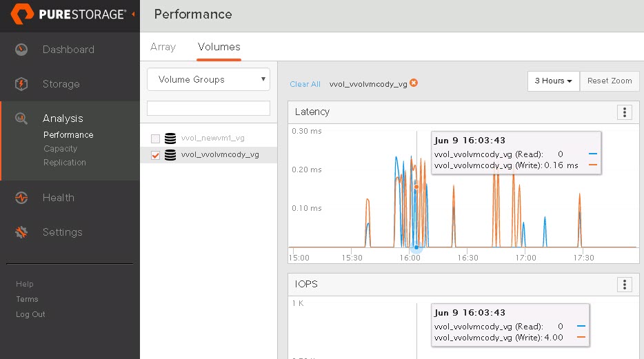
Task: Click the Clear All link
Action: tap(305, 84)
